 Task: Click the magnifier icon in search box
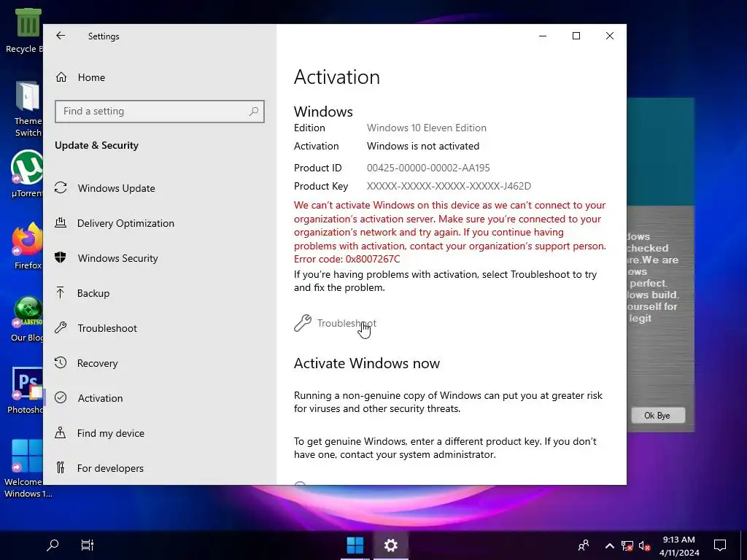click(253, 112)
